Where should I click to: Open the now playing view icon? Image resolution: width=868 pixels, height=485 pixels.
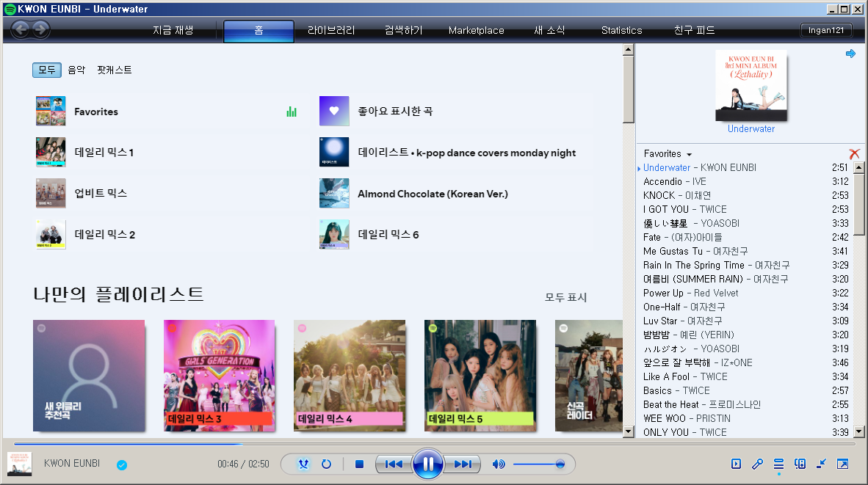(x=736, y=464)
